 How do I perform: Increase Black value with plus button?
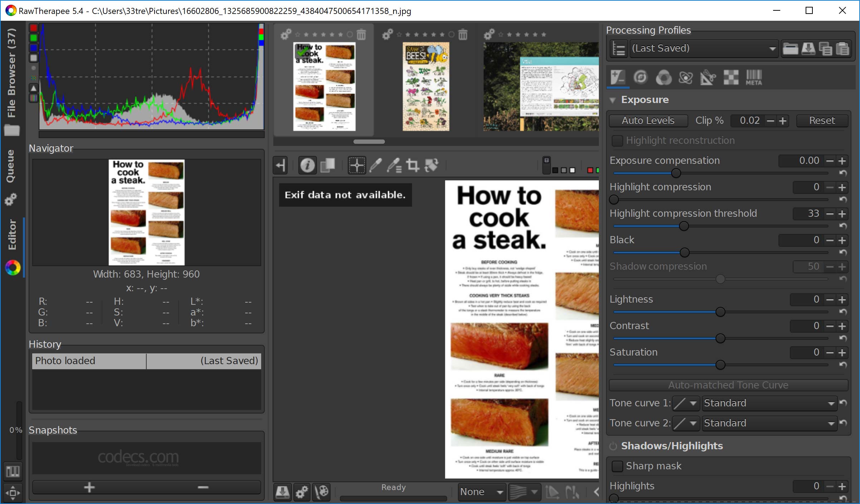click(842, 240)
